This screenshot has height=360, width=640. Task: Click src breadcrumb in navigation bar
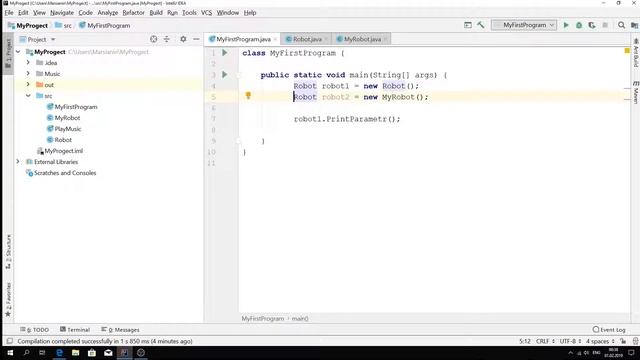click(64, 25)
